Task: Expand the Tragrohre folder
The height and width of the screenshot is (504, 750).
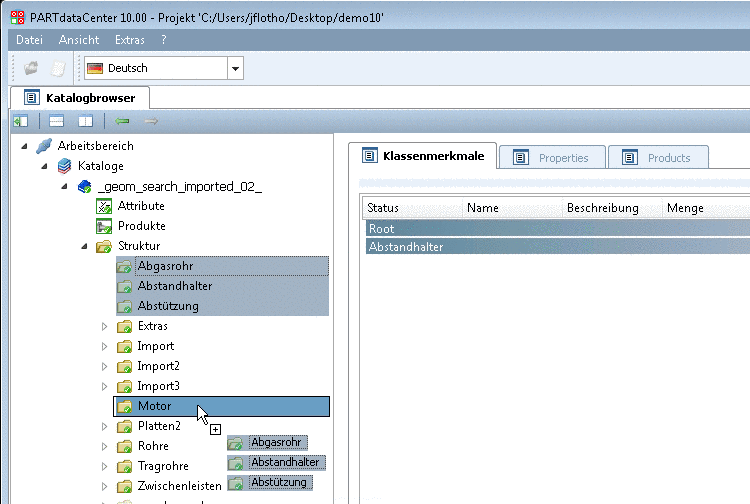Action: [x=105, y=467]
